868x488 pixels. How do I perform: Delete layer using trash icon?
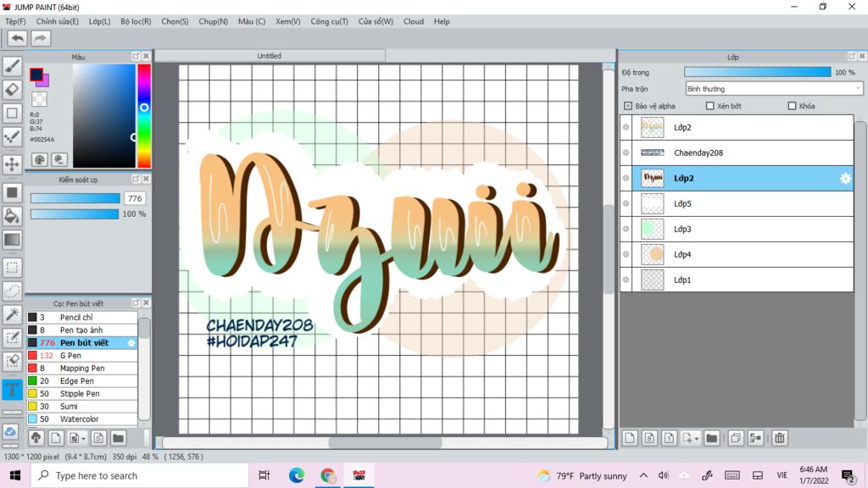pos(780,438)
